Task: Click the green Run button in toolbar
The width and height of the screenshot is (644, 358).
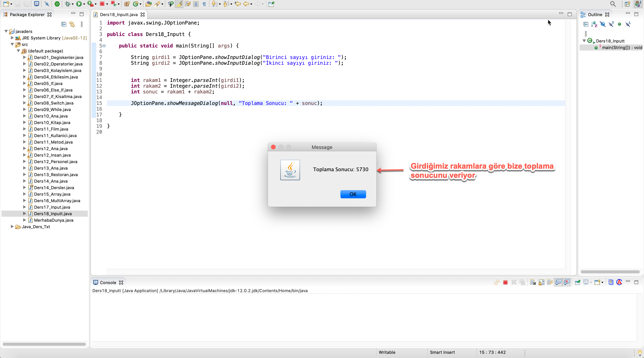Action: pyautogui.click(x=79, y=4)
